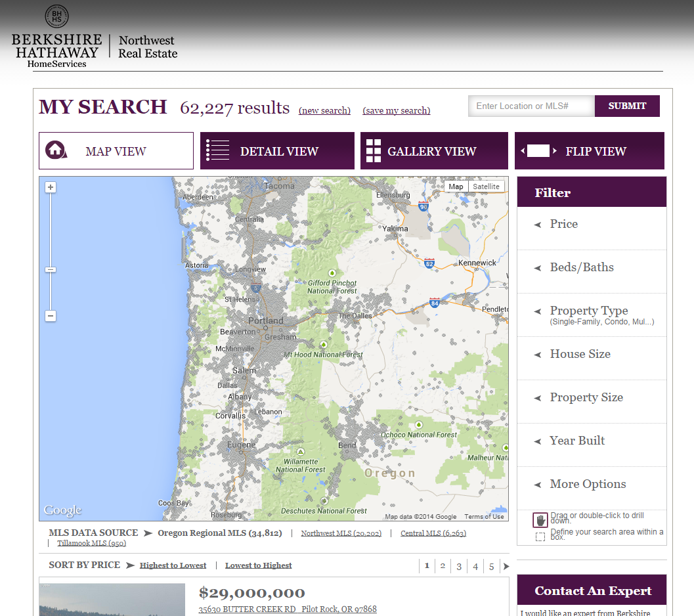Open Tillamook MLS data source link
Image resolution: width=694 pixels, height=616 pixels.
click(92, 543)
